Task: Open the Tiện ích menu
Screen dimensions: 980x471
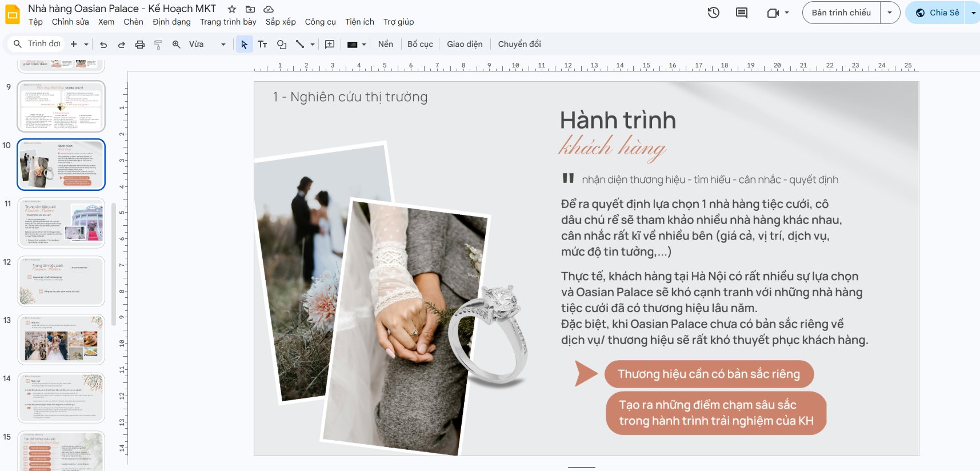Action: pos(359,22)
